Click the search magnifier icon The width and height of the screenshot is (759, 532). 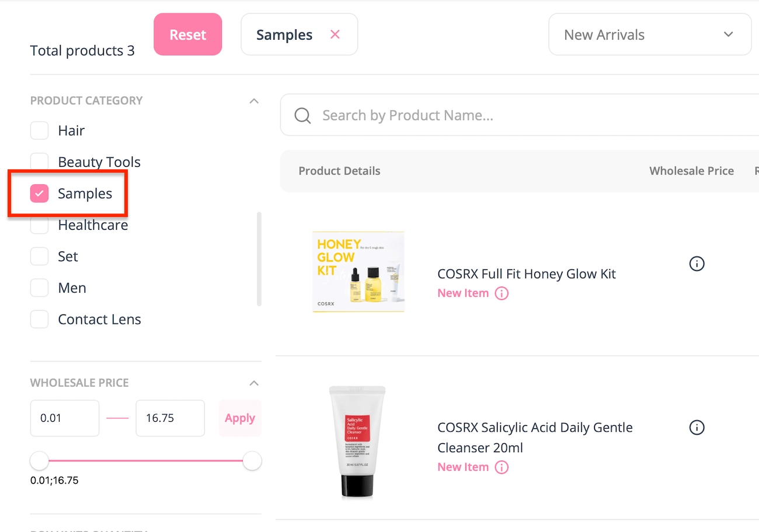(x=302, y=116)
